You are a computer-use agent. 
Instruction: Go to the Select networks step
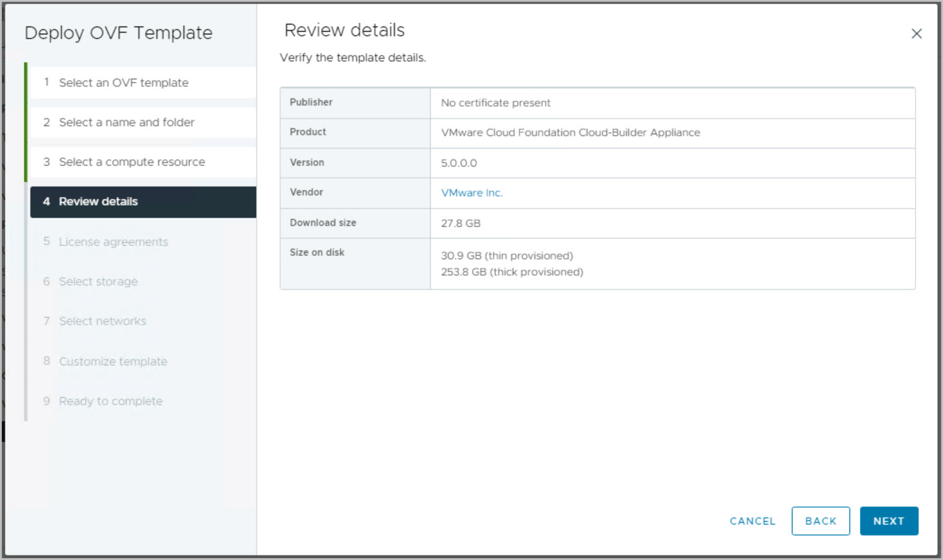click(103, 321)
